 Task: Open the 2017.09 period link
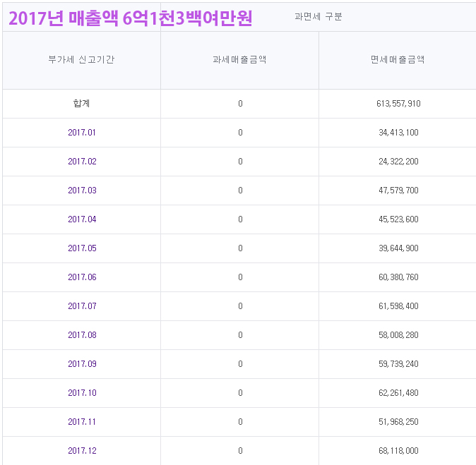tap(82, 364)
